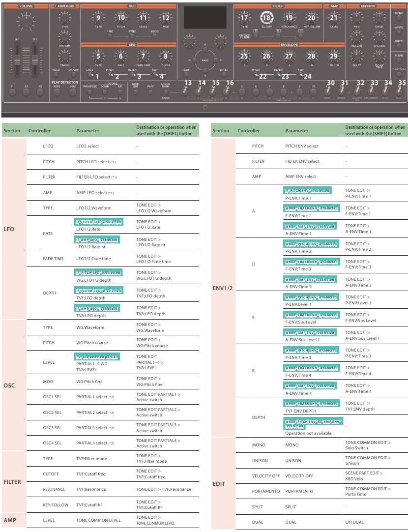Push the SHIFT button
Viewport: 408px width, 532px height.
coord(399,47)
